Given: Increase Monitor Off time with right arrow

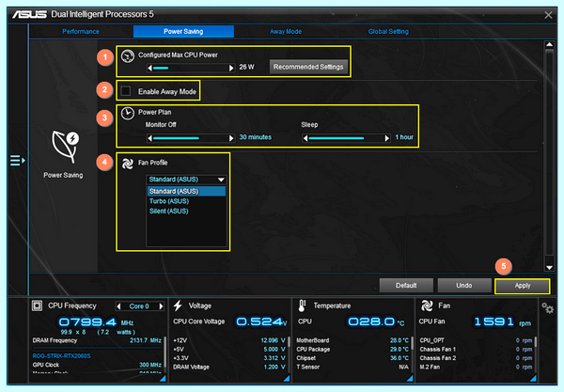Looking at the screenshot, I should pyautogui.click(x=231, y=138).
